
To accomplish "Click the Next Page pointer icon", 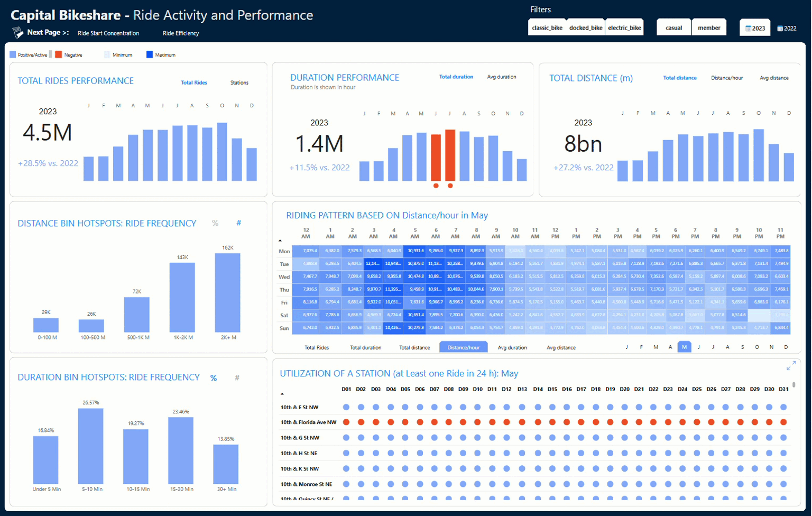I will pos(18,33).
